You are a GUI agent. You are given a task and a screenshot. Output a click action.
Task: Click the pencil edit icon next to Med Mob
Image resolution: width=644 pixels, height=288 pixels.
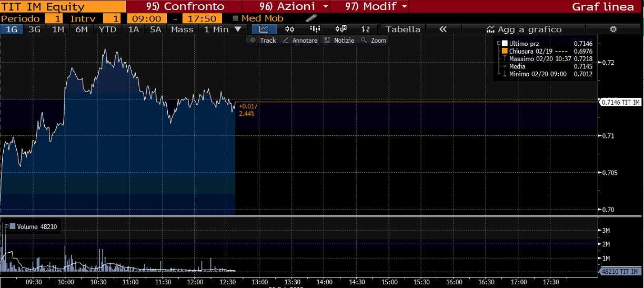[310, 18]
